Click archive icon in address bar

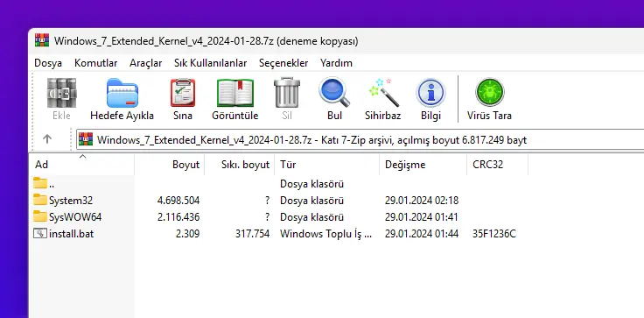click(86, 139)
